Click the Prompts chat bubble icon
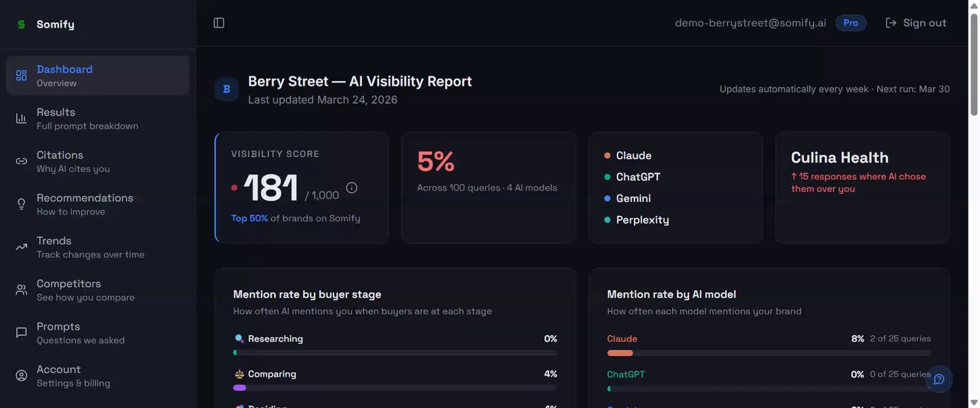 [21, 332]
